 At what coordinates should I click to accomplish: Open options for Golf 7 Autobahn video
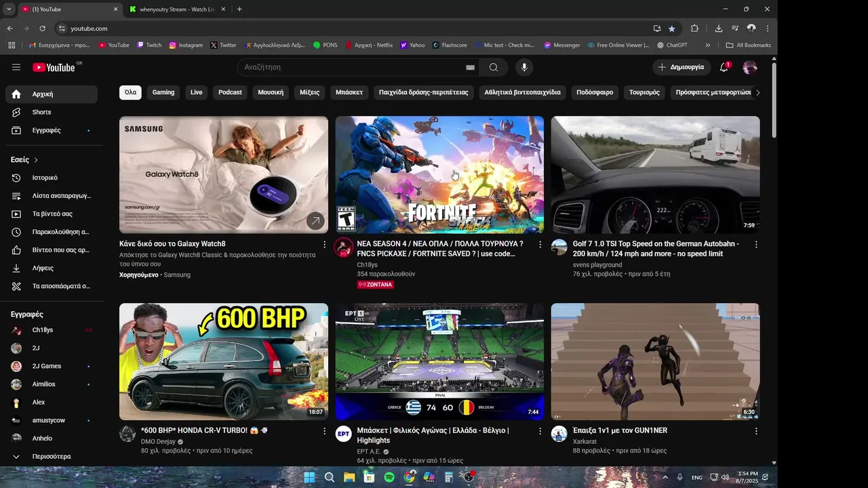click(756, 244)
